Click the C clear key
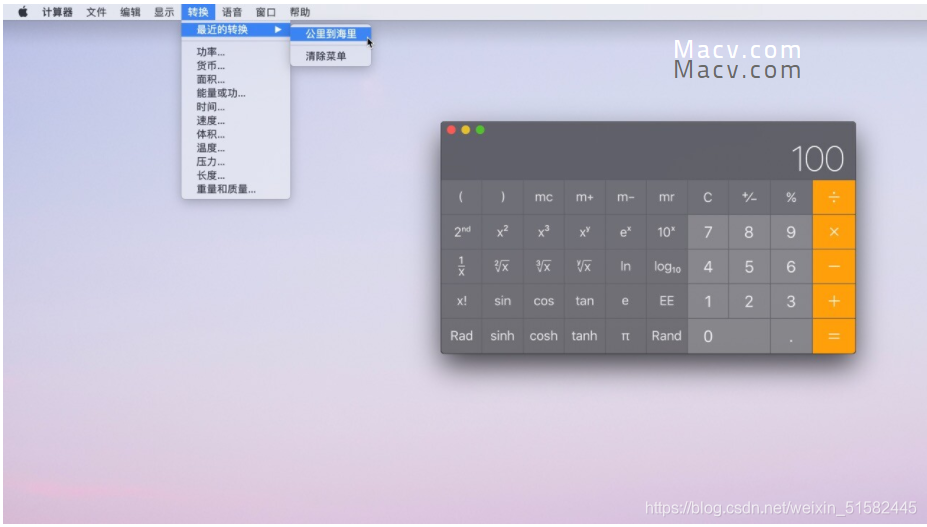The height and width of the screenshot is (527, 927). [x=708, y=198]
